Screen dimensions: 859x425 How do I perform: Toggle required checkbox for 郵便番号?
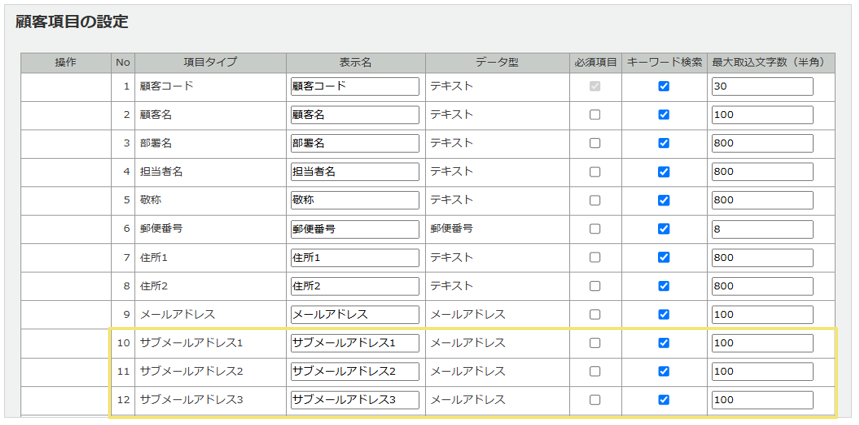595,229
